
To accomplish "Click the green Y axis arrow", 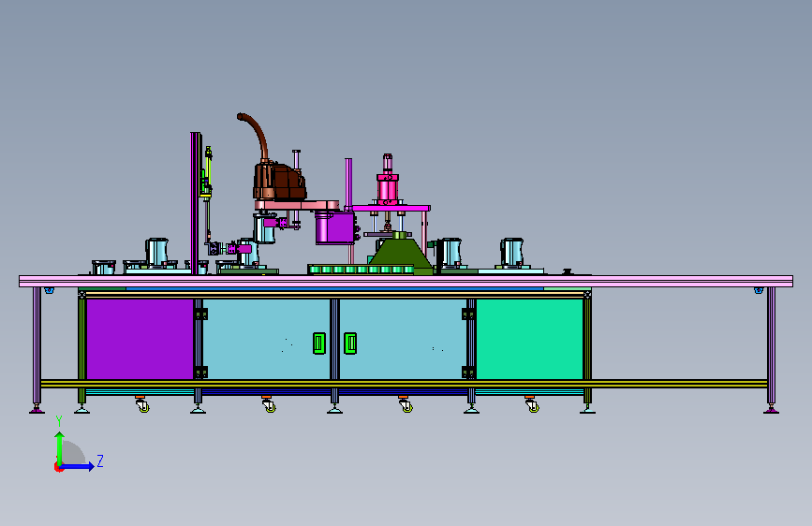I will coord(60,448).
